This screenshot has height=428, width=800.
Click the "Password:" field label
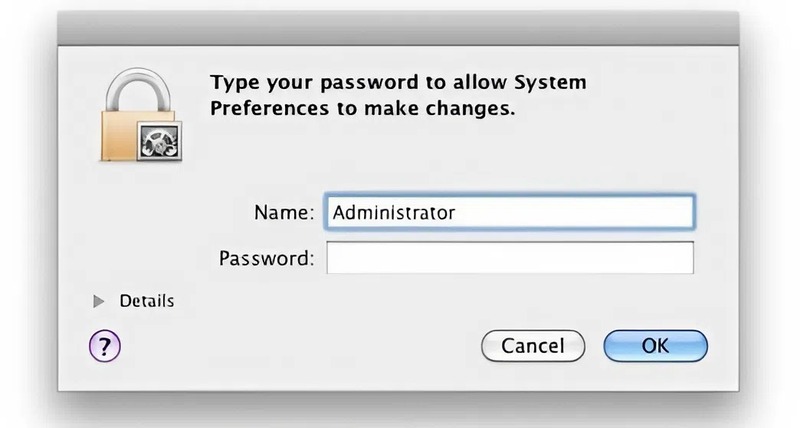[266, 258]
